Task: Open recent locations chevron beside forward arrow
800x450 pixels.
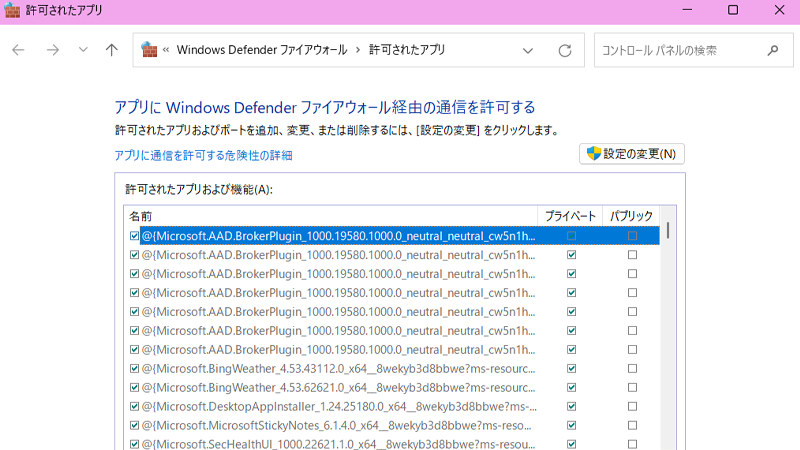Action: tap(83, 50)
